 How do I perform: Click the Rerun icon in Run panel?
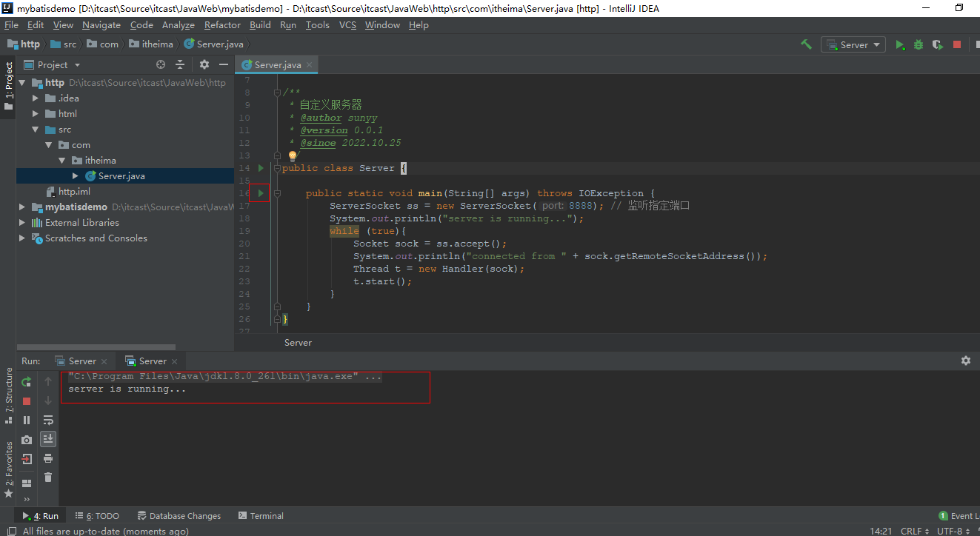(x=27, y=381)
